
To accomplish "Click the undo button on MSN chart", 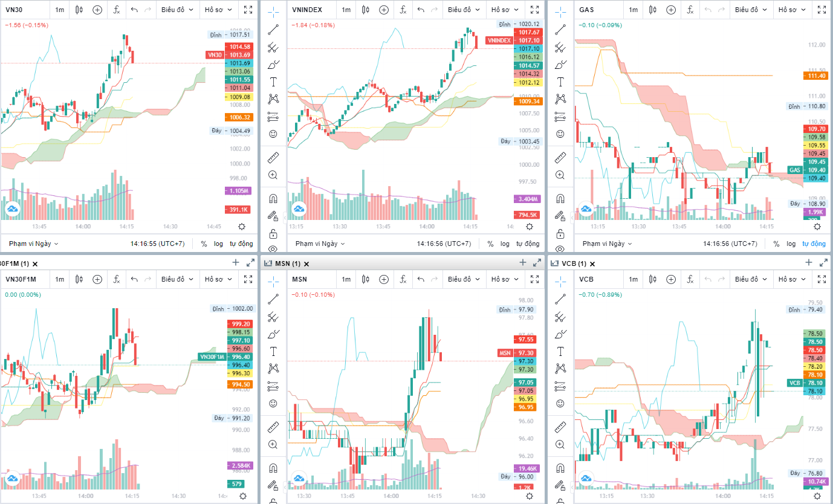I will [421, 279].
